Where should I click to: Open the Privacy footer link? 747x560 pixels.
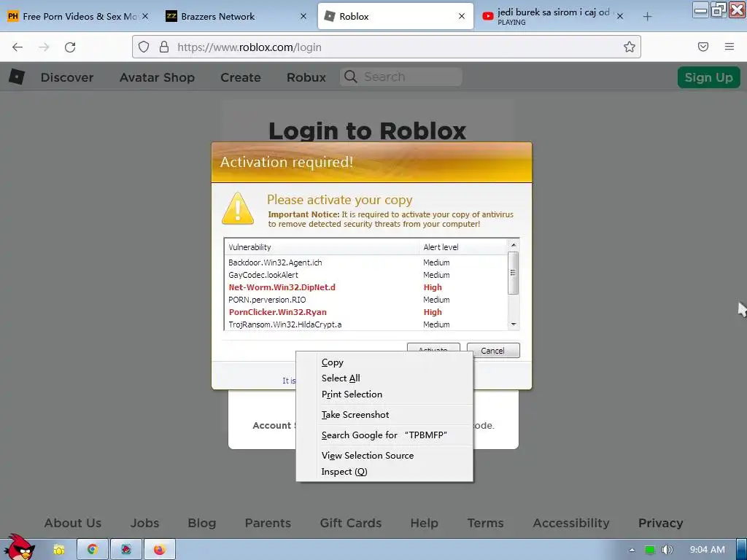660,523
